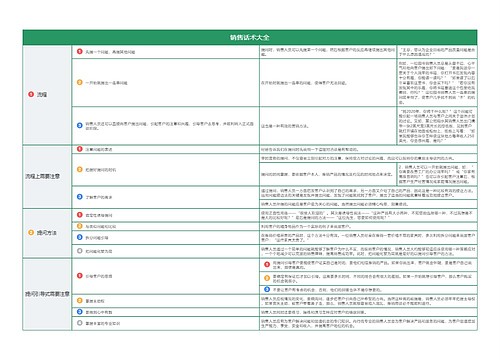Click the red 1 icon in the right-column nested list

[x=267, y=264]
